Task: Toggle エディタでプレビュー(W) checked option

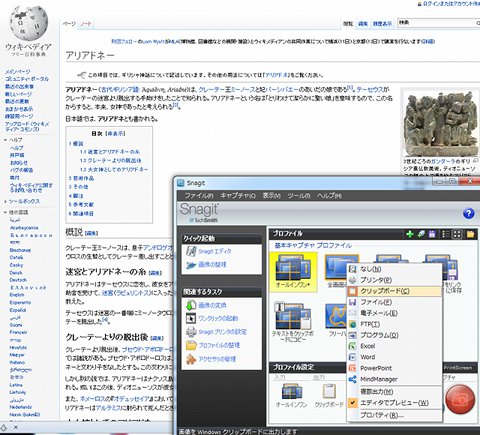Action: [395, 403]
